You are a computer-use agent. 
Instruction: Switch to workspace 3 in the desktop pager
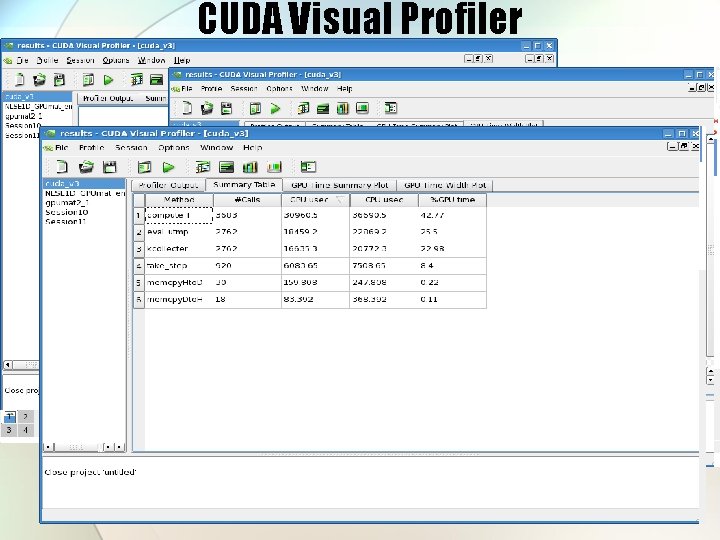click(x=9, y=430)
